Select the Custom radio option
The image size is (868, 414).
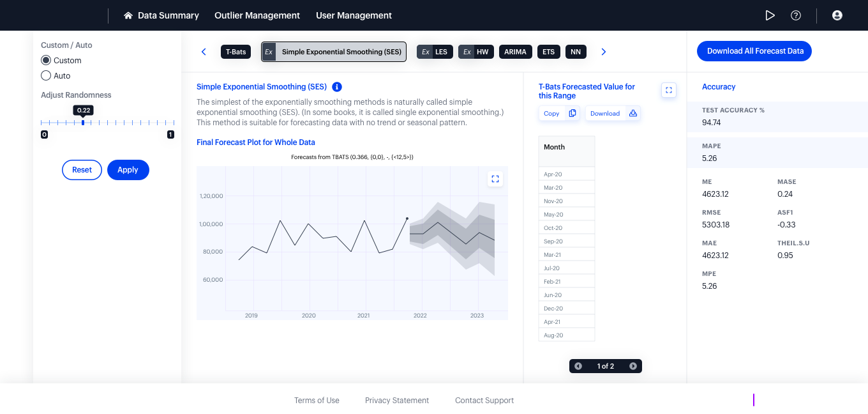pyautogui.click(x=46, y=60)
